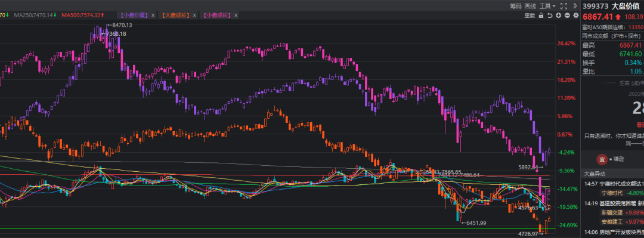Remove the 小盘成长 overlay via its x
Viewport: 644px width, 238px height.
(x=236, y=15)
